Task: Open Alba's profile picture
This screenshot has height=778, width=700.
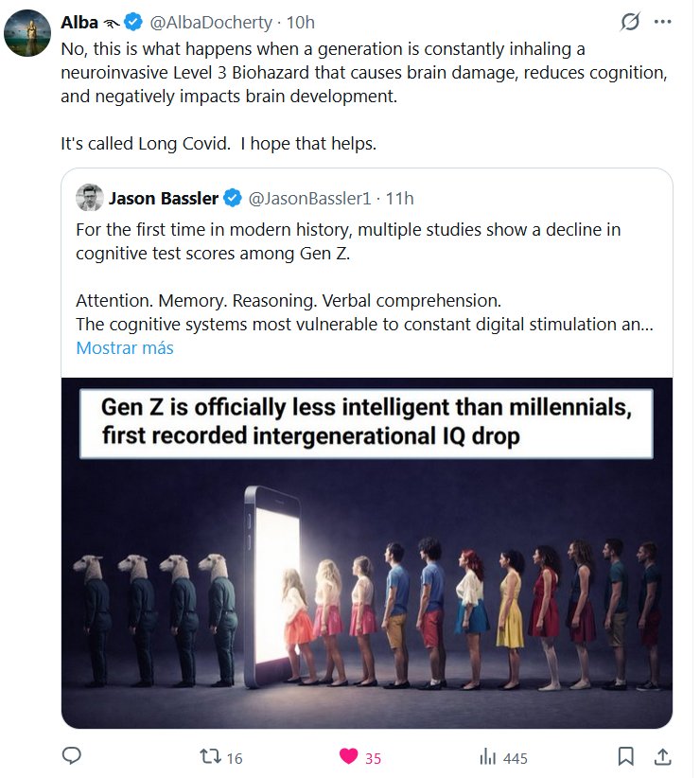Action: pyautogui.click(x=27, y=34)
